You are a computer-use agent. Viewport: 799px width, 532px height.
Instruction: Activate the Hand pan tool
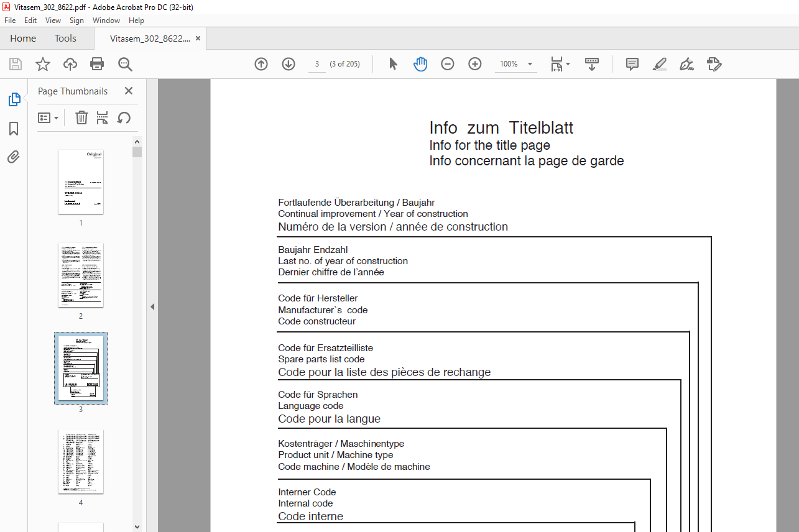tap(420, 64)
